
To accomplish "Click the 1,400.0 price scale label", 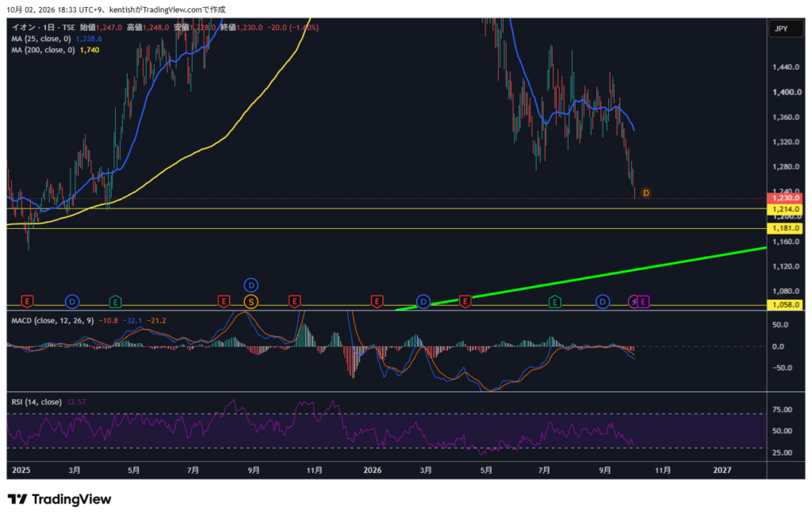I will (786, 92).
